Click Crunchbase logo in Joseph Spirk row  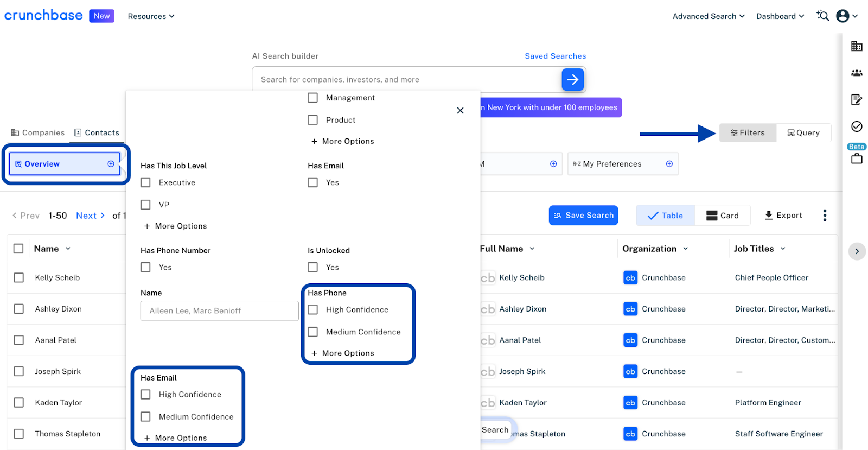tap(630, 371)
